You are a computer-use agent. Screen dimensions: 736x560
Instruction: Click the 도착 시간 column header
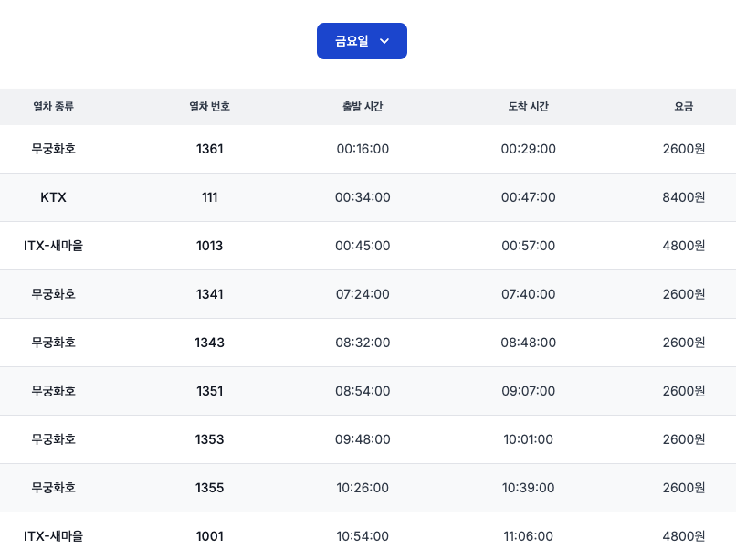(529, 107)
